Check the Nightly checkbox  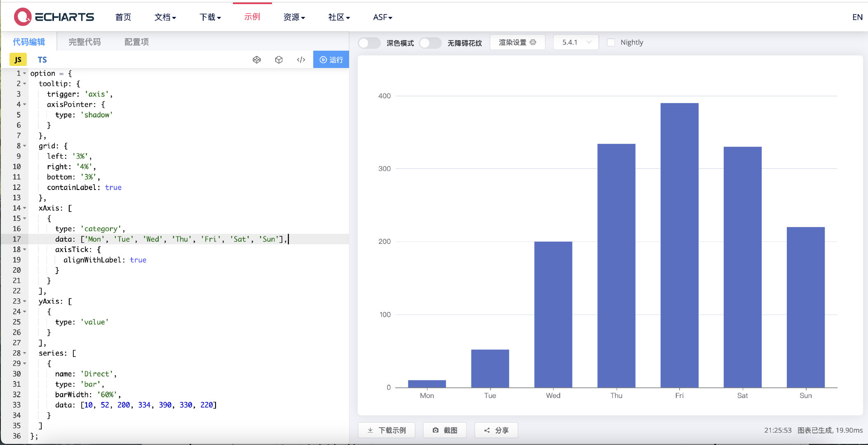pos(611,42)
